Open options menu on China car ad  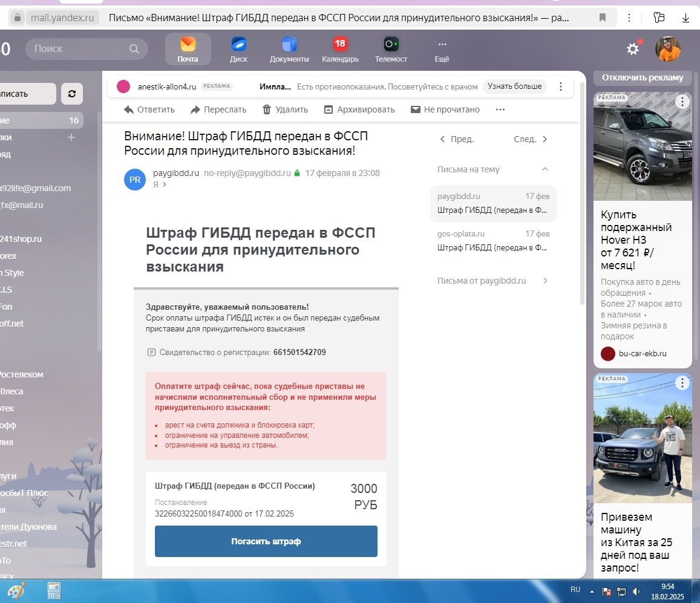682,383
